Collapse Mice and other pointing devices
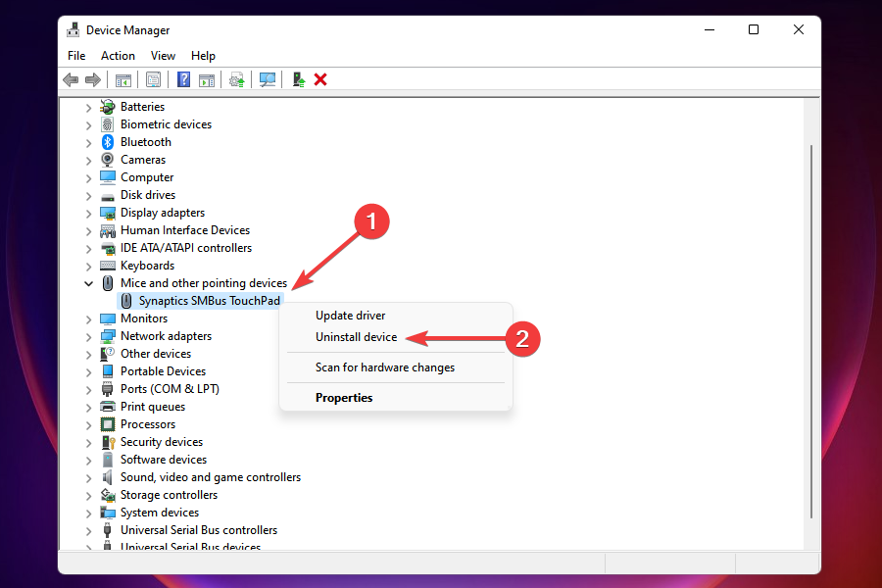The image size is (882, 588). point(89,283)
